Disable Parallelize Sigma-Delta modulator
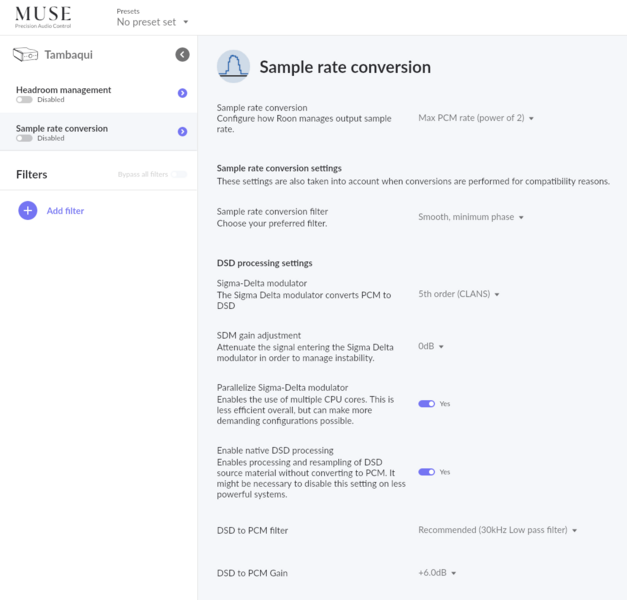Viewport: 627px width, 600px height. pyautogui.click(x=426, y=404)
